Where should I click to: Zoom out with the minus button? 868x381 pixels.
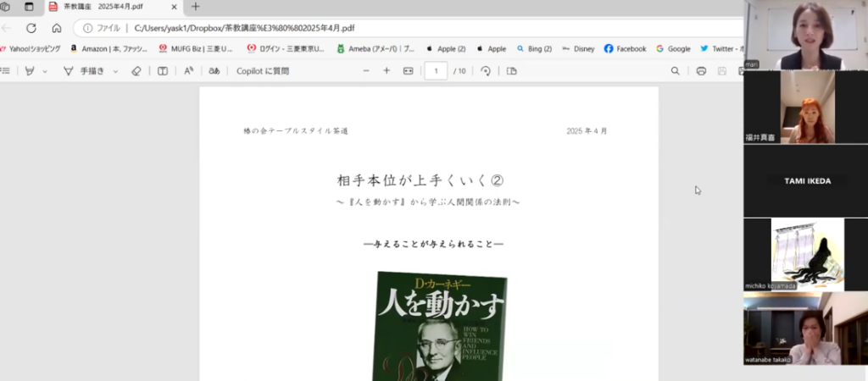coord(366,71)
